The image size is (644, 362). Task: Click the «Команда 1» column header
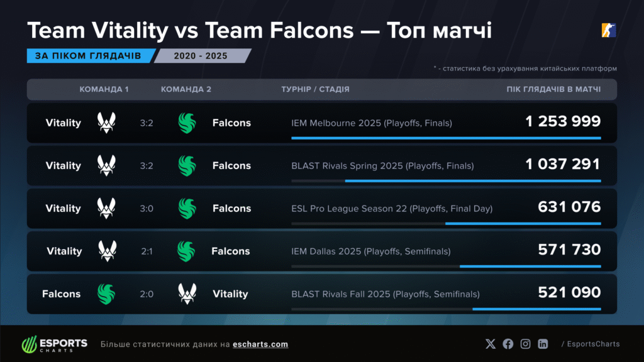[x=104, y=89]
